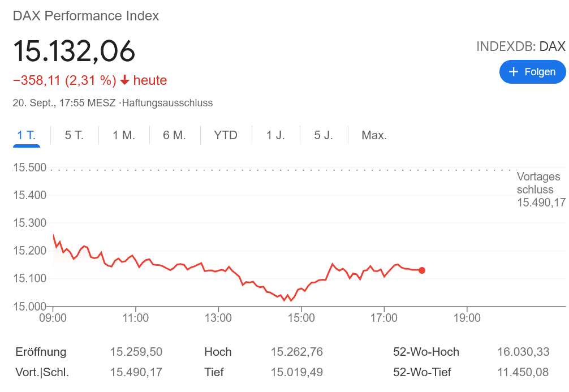Select the red endpoint dot on chart
The image size is (569, 392).
pyautogui.click(x=421, y=270)
